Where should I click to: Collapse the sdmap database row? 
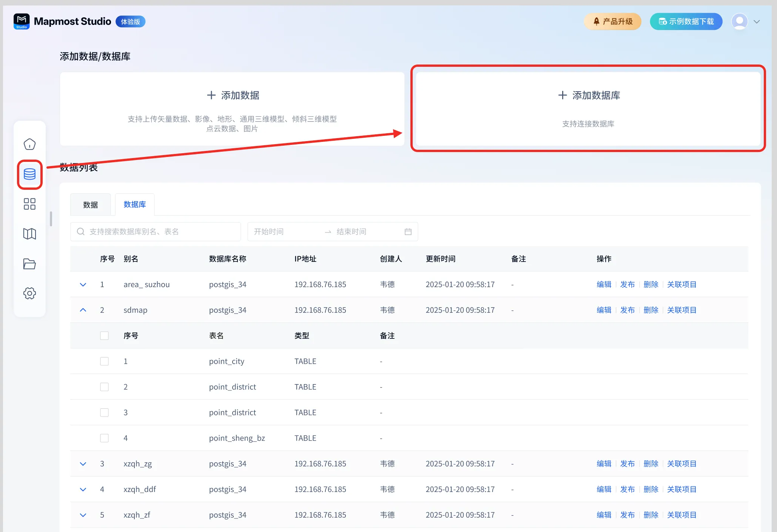point(83,310)
